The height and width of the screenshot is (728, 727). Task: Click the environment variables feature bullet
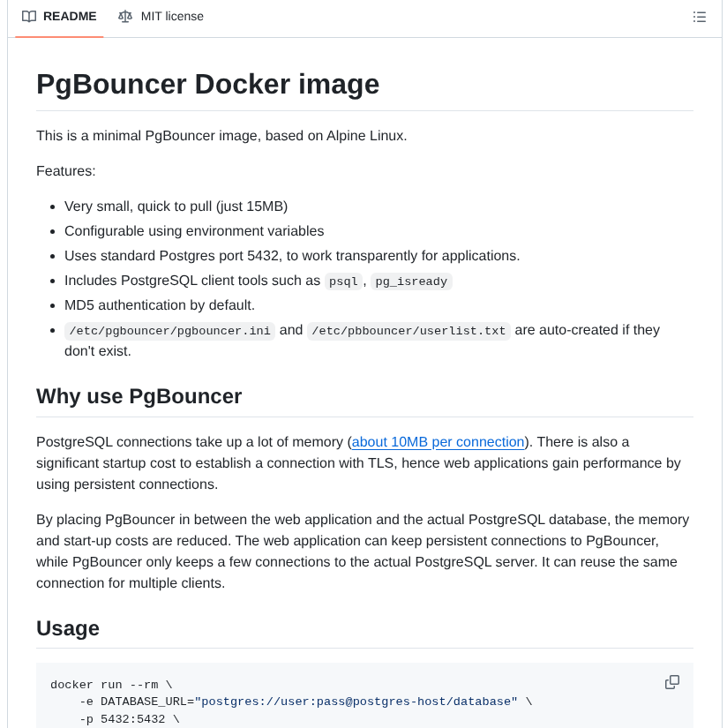pos(194,230)
